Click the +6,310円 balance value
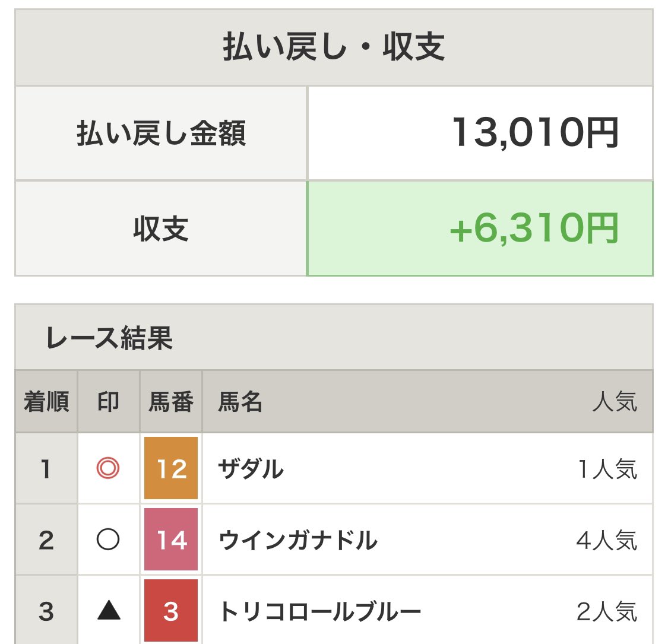The image size is (668, 644). coord(534,229)
